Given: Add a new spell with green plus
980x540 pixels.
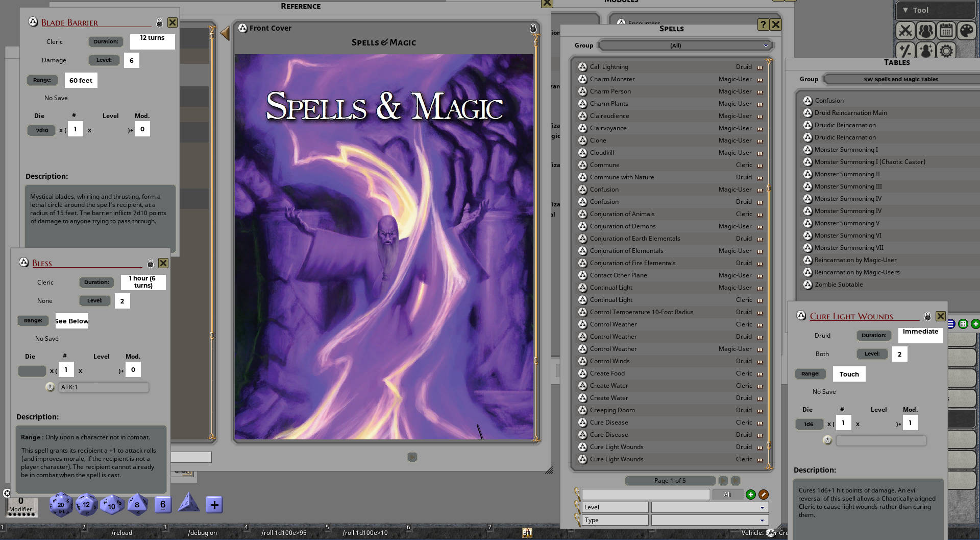Looking at the screenshot, I should coord(750,495).
